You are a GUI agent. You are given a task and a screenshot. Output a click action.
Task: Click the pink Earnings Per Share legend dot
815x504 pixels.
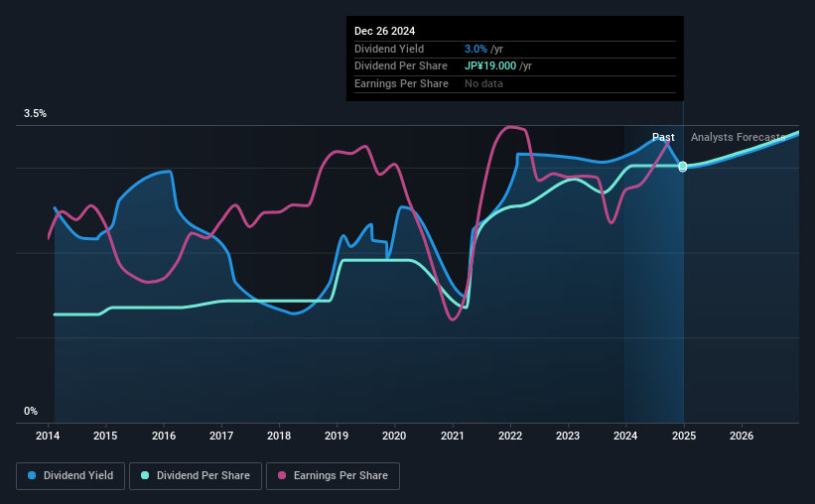(x=282, y=475)
